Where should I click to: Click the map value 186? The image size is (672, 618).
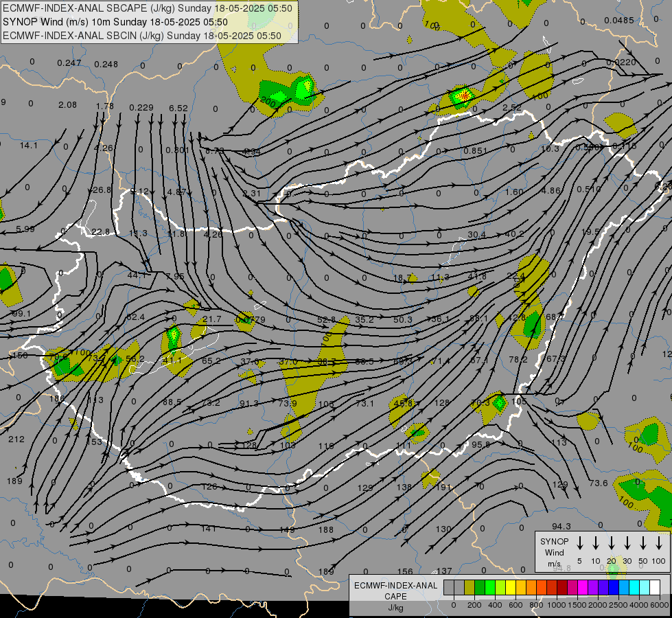pyautogui.click(x=57, y=398)
